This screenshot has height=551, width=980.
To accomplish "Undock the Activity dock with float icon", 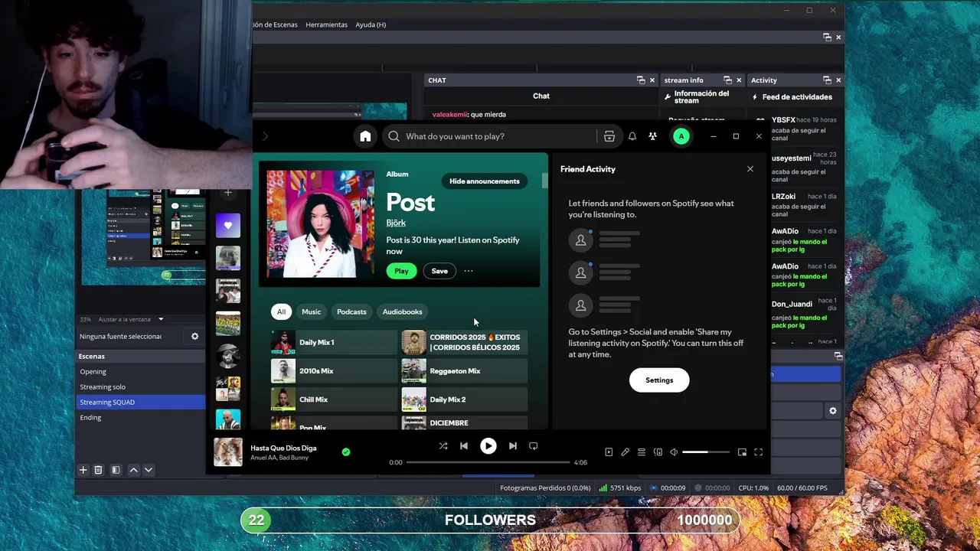I will tap(827, 80).
